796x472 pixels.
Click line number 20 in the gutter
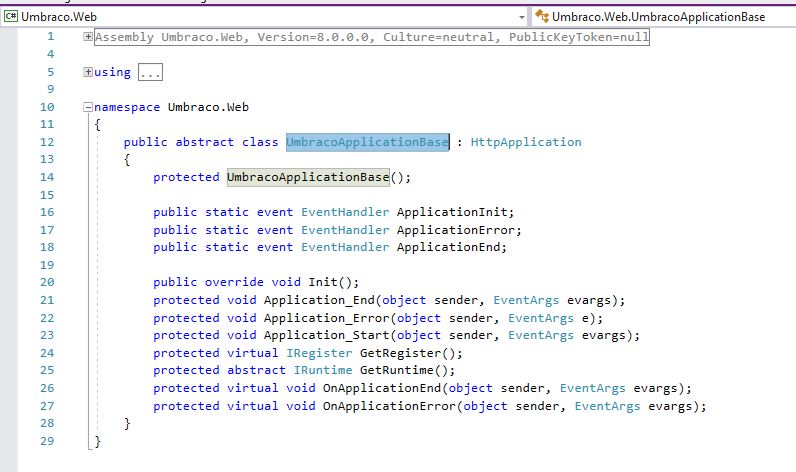[x=47, y=282]
